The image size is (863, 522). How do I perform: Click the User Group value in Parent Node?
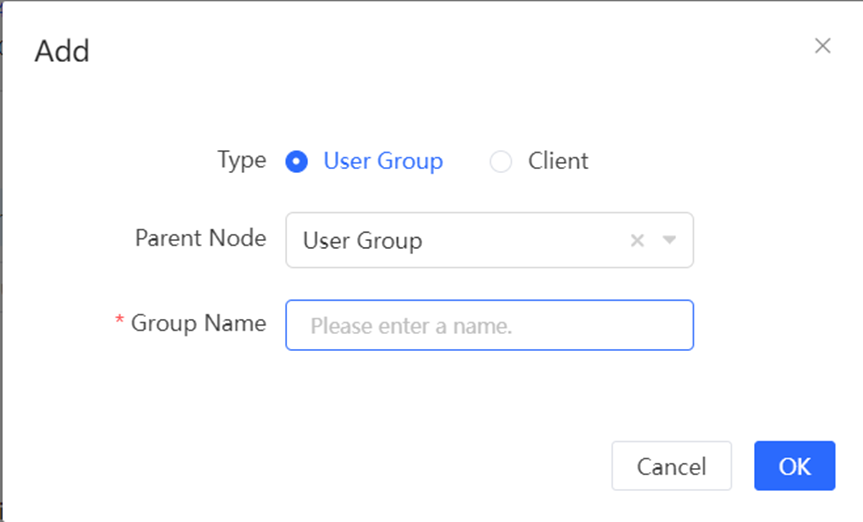pyautogui.click(x=362, y=241)
